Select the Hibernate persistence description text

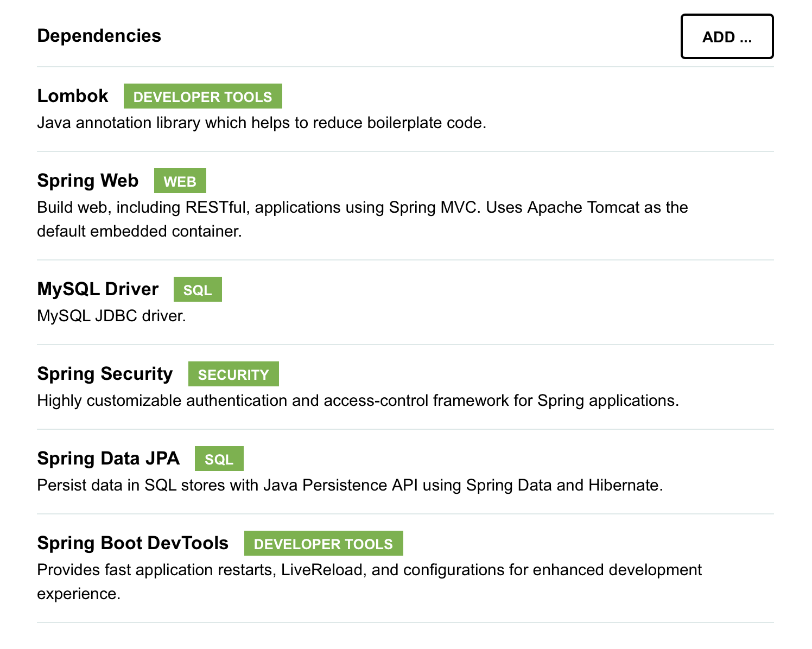point(350,485)
